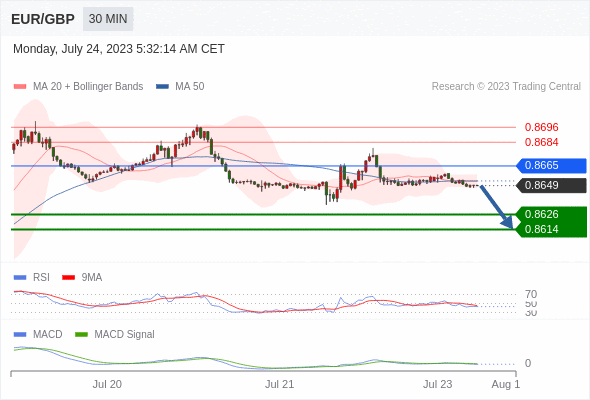Click the red 9MA legend swatch
Screen dimensions: 590x400
[68, 278]
